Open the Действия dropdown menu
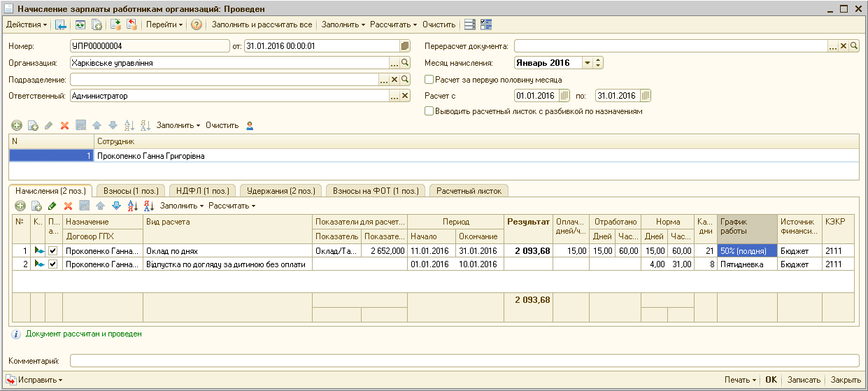This screenshot has height=391, width=868. click(27, 24)
